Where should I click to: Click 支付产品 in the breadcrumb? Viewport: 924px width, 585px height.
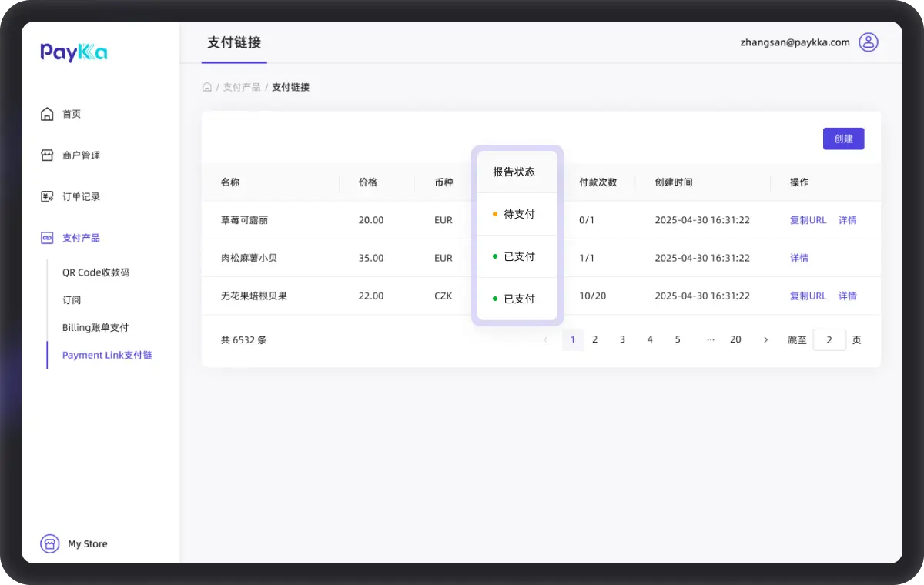point(242,87)
